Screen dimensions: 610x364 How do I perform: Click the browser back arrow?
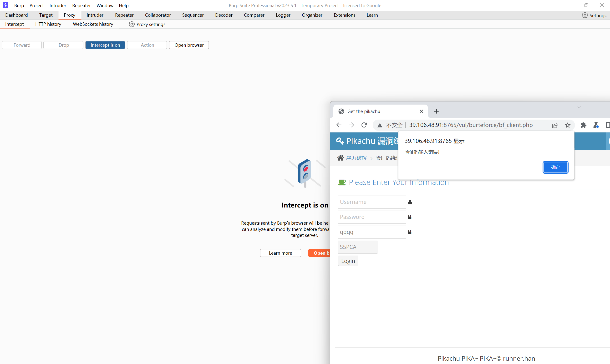coord(339,125)
